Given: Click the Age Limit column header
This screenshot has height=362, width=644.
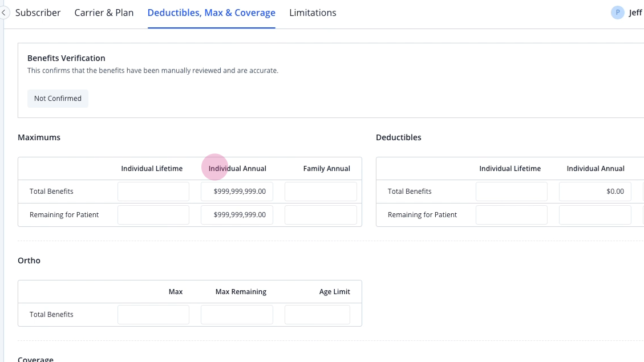Looking at the screenshot, I should [335, 292].
